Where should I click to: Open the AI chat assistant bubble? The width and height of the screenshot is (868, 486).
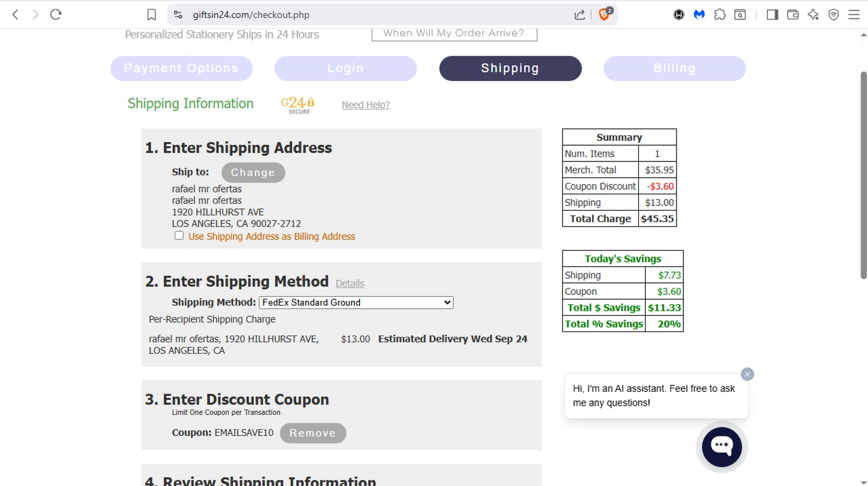coord(722,447)
